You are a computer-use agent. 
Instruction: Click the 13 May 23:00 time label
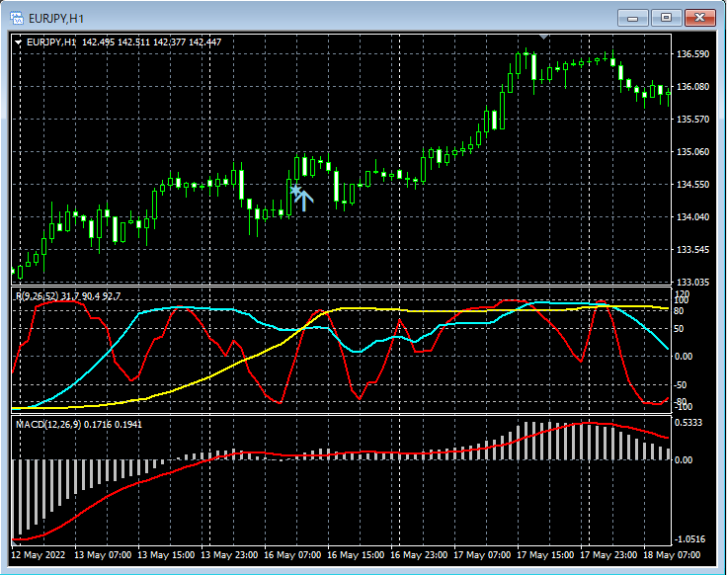pos(229,555)
